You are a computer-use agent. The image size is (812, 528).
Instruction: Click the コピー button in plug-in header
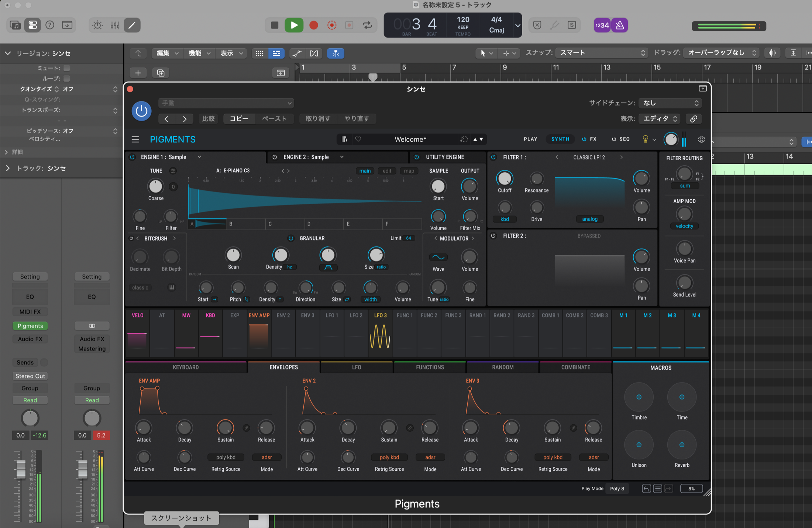tap(239, 119)
